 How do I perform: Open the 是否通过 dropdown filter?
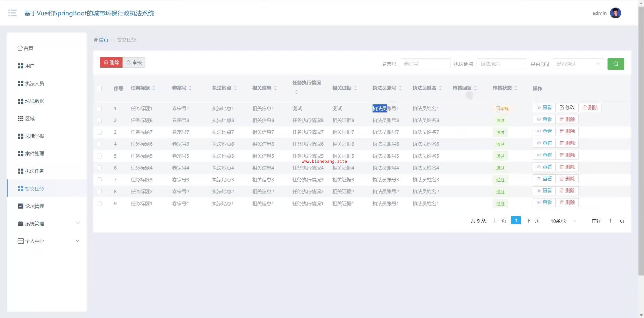click(578, 64)
